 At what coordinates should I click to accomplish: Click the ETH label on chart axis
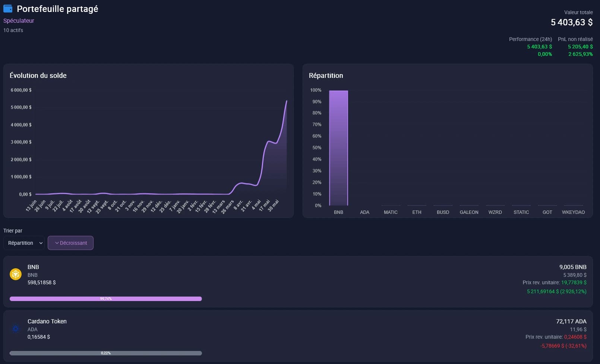pos(417,212)
